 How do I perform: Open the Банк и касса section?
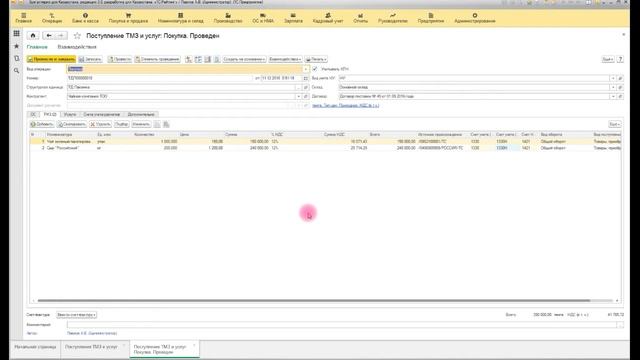(85, 18)
